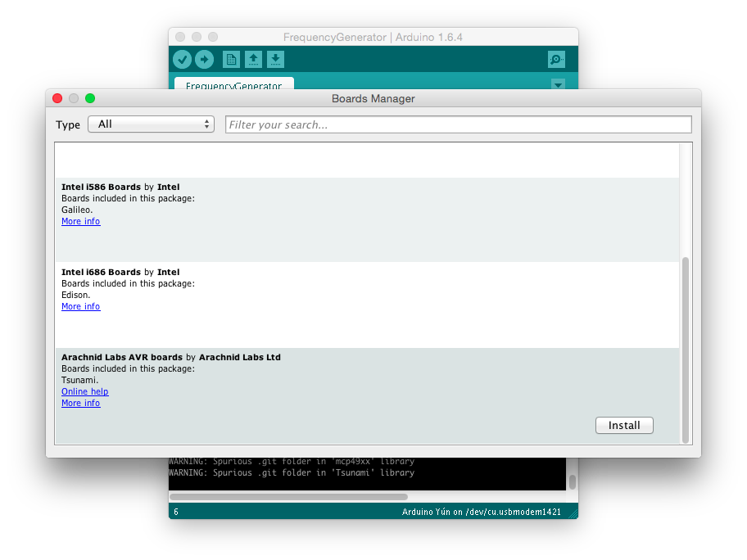Click the Arduino console vertical scrollbar thumb
This screenshot has width=747, height=560.
(x=573, y=482)
